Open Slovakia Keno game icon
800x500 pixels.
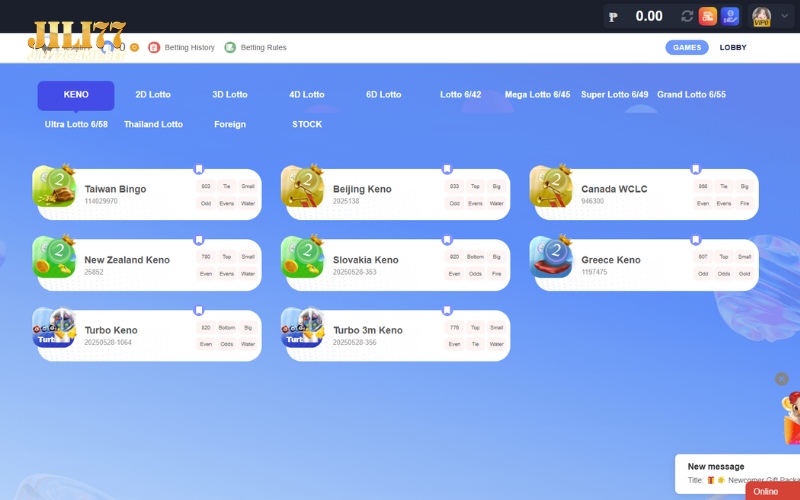coord(303,256)
